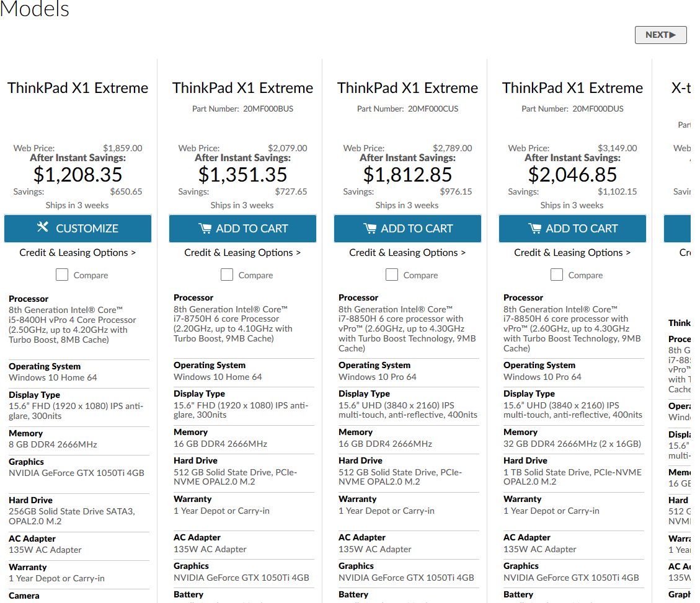Click the 1 TB Solid State Drive text
The image size is (700, 603).
(572, 477)
